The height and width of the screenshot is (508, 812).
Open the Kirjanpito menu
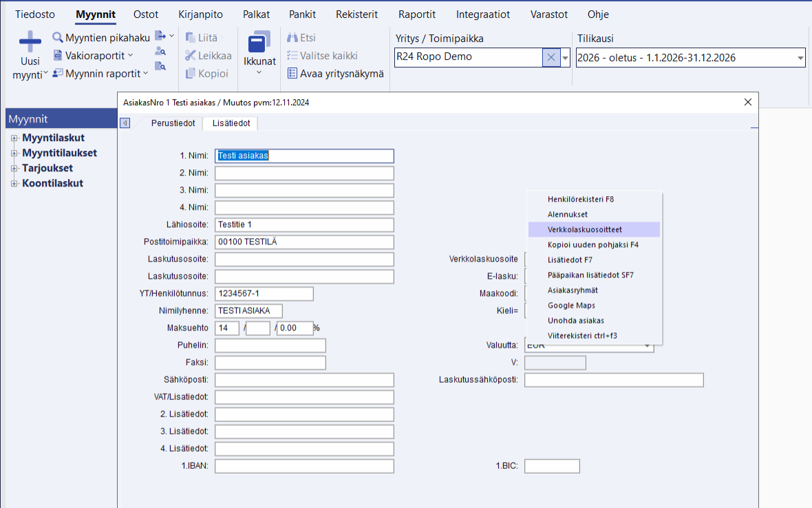pos(200,14)
